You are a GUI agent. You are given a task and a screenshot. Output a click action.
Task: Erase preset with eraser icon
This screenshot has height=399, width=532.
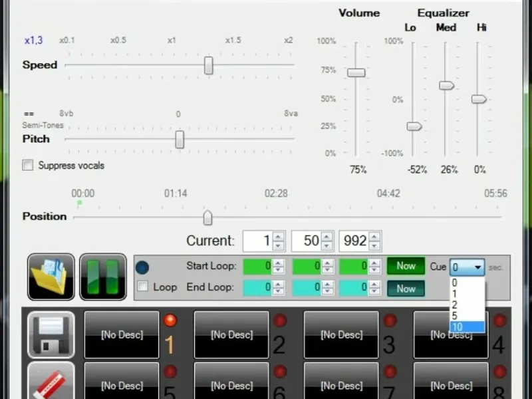pos(51,380)
